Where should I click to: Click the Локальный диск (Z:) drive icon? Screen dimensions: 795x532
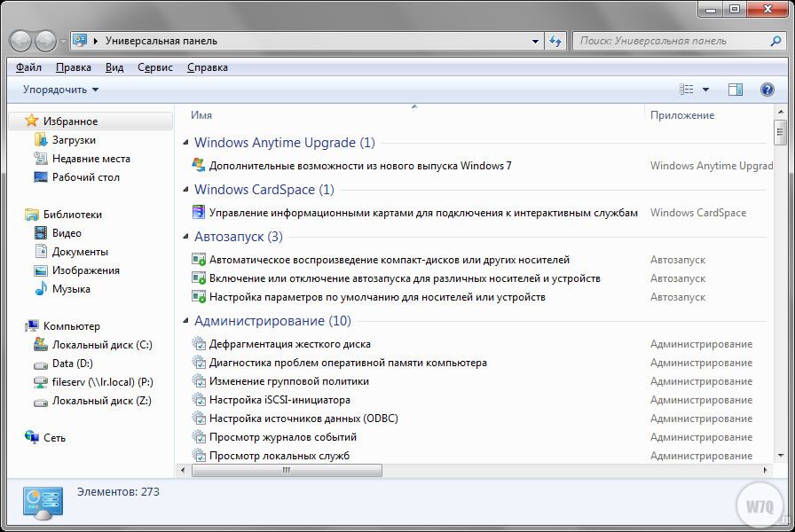pyautogui.click(x=41, y=402)
